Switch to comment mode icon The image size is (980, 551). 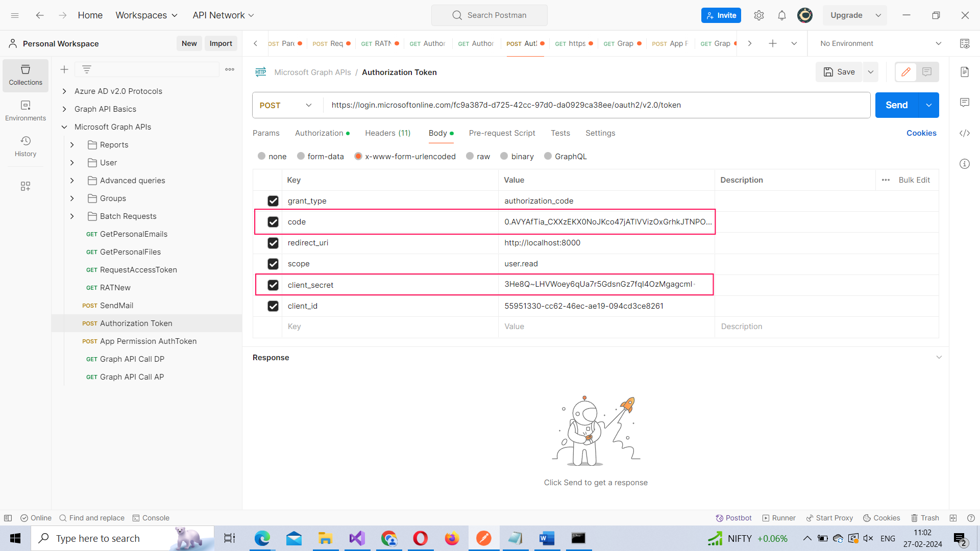pyautogui.click(x=927, y=72)
